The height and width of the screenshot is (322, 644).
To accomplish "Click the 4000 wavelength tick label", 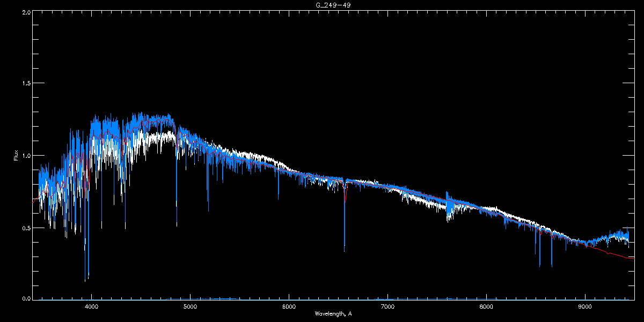I will tap(92, 306).
